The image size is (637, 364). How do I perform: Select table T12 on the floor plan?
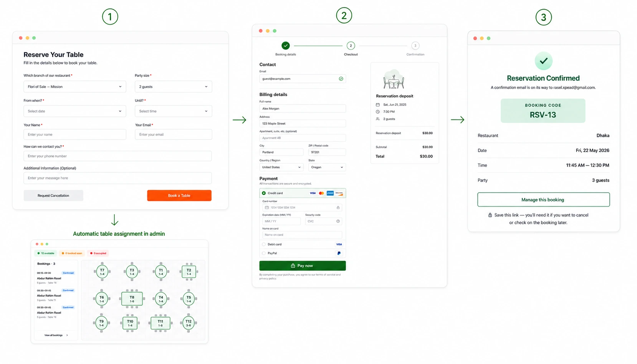(x=189, y=323)
